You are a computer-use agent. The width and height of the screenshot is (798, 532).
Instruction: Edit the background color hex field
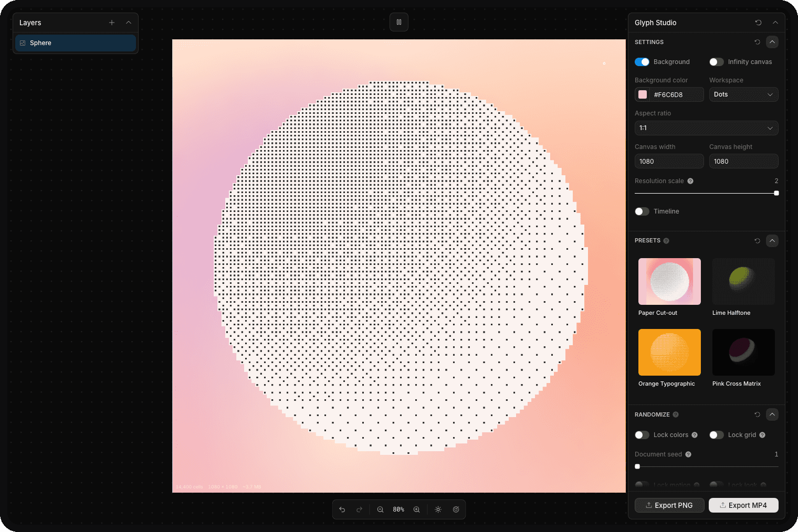click(677, 94)
